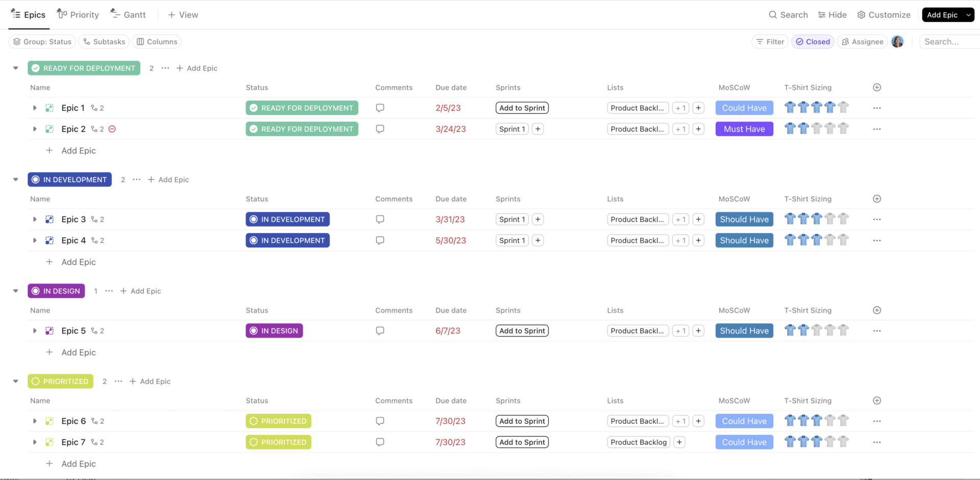
Task: Click the Search field at top right
Action: click(947, 41)
